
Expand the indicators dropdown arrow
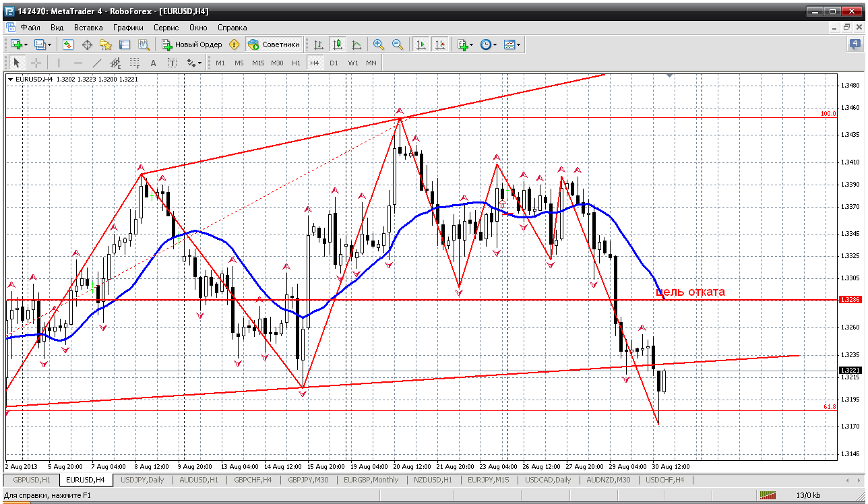(472, 44)
